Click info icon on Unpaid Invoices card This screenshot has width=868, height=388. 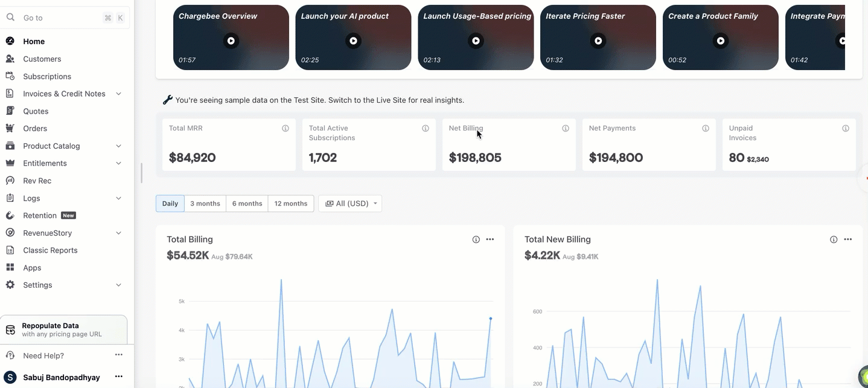click(x=846, y=128)
